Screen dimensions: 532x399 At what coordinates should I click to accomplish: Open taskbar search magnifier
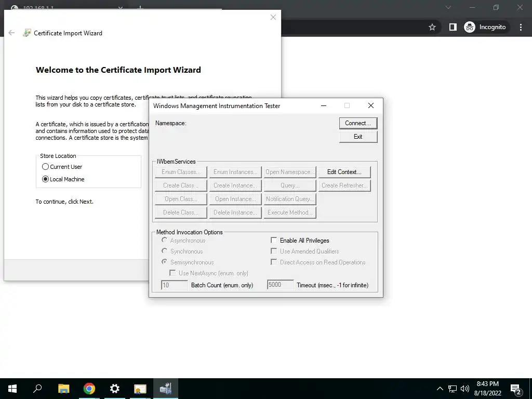[37, 389]
